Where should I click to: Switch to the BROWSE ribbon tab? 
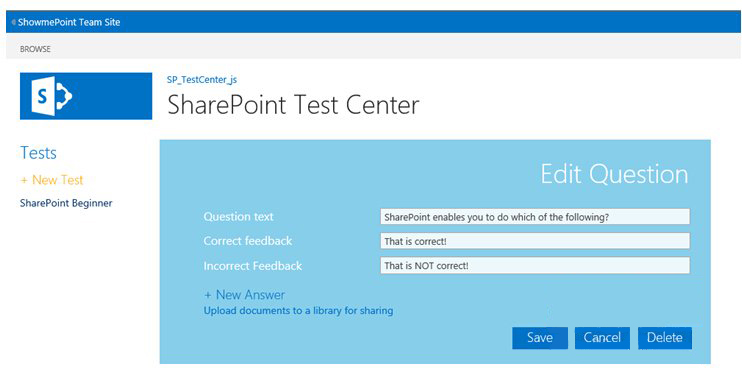pyautogui.click(x=35, y=49)
